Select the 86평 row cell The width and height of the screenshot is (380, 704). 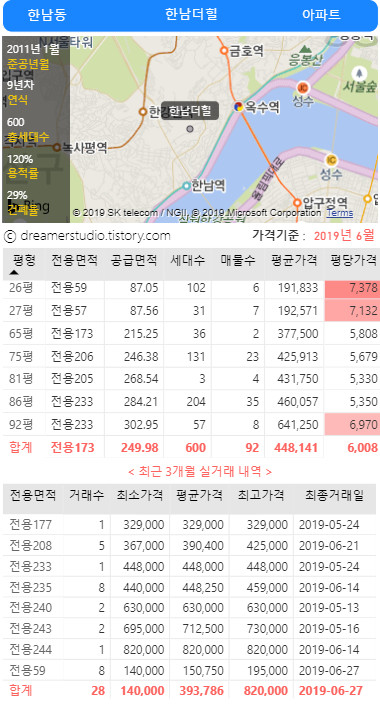click(x=21, y=401)
